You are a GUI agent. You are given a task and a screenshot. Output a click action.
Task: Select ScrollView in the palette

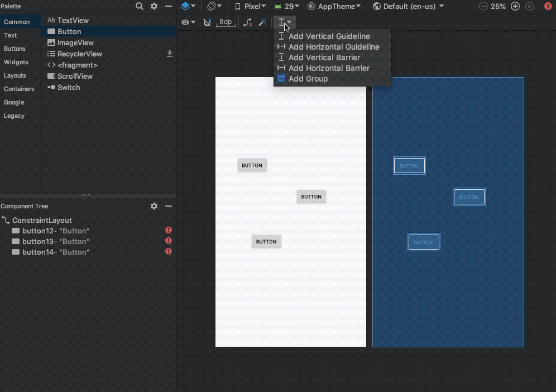(108, 77)
